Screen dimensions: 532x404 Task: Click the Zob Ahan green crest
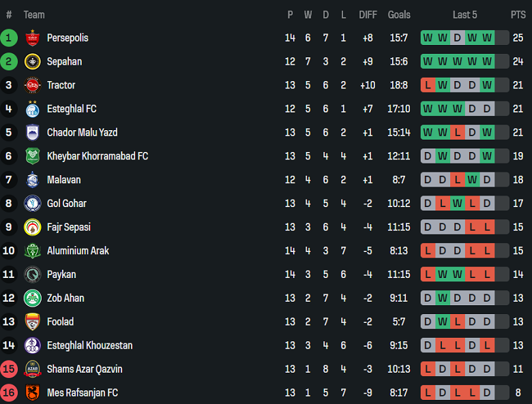pos(32,298)
